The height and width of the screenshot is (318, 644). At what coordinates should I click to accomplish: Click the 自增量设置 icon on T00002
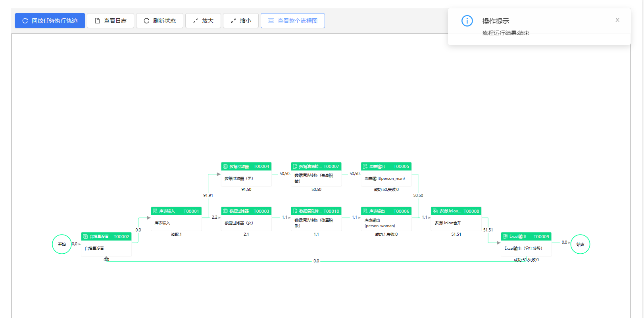click(x=85, y=237)
